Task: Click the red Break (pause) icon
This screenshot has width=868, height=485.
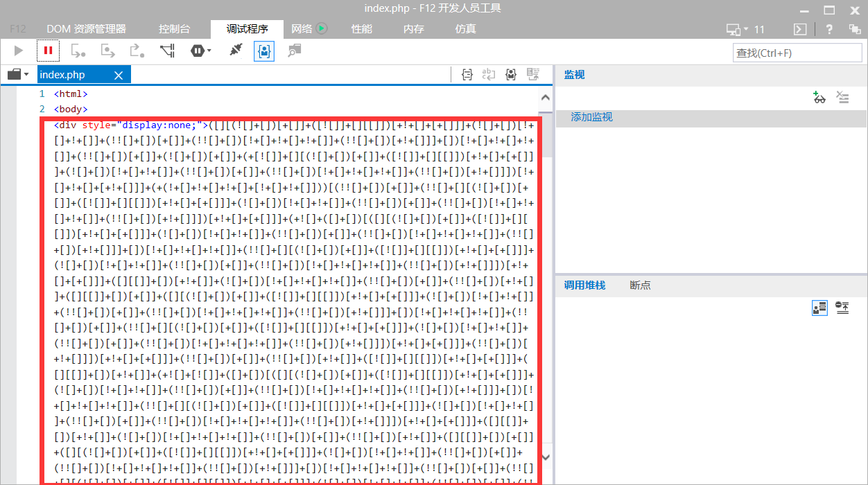Action: (49, 51)
